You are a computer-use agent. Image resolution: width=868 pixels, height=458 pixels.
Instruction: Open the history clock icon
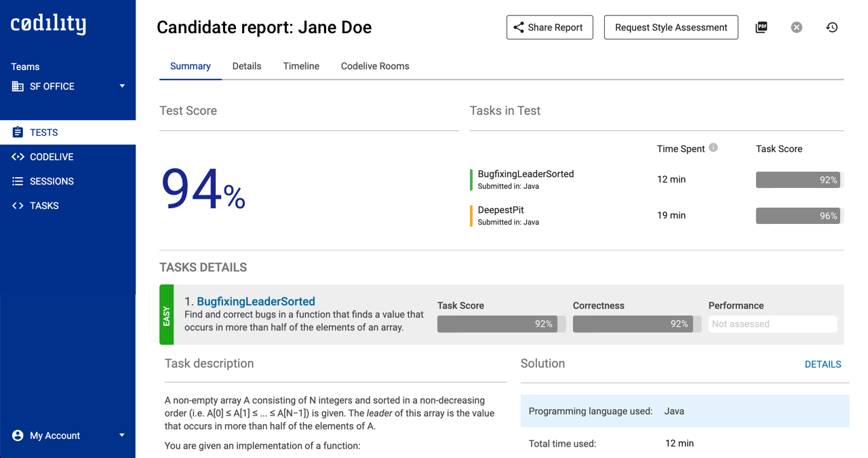(x=832, y=28)
